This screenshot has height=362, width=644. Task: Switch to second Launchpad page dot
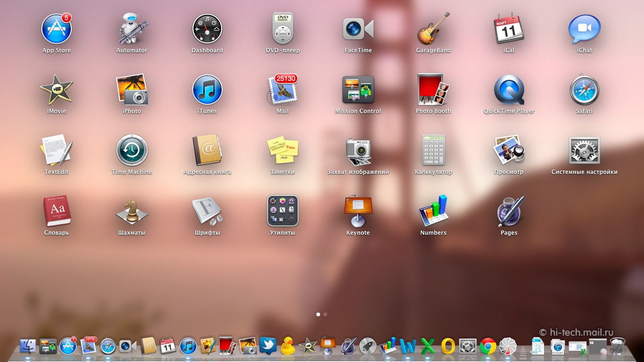(x=325, y=314)
